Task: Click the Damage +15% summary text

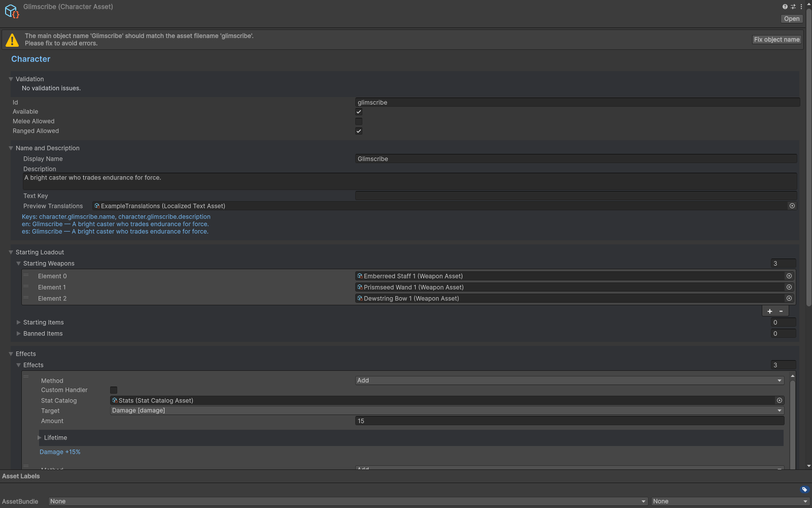Action: click(x=60, y=452)
